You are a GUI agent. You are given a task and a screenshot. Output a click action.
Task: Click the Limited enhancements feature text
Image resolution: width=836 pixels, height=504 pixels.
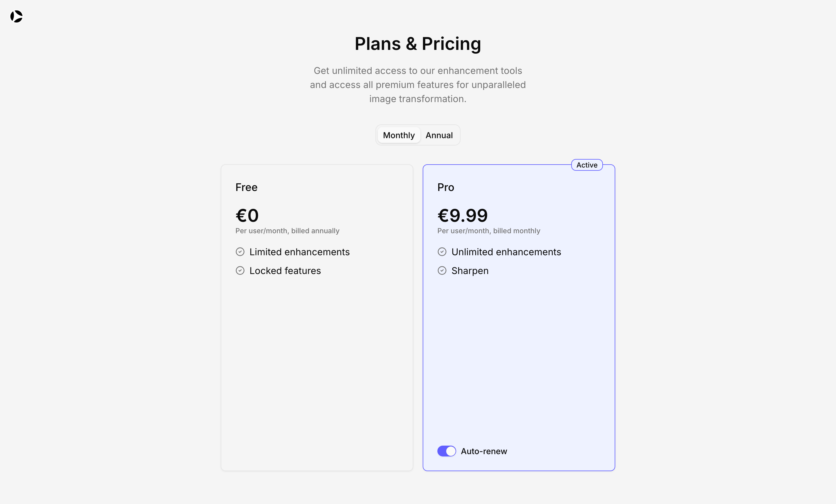click(x=299, y=252)
